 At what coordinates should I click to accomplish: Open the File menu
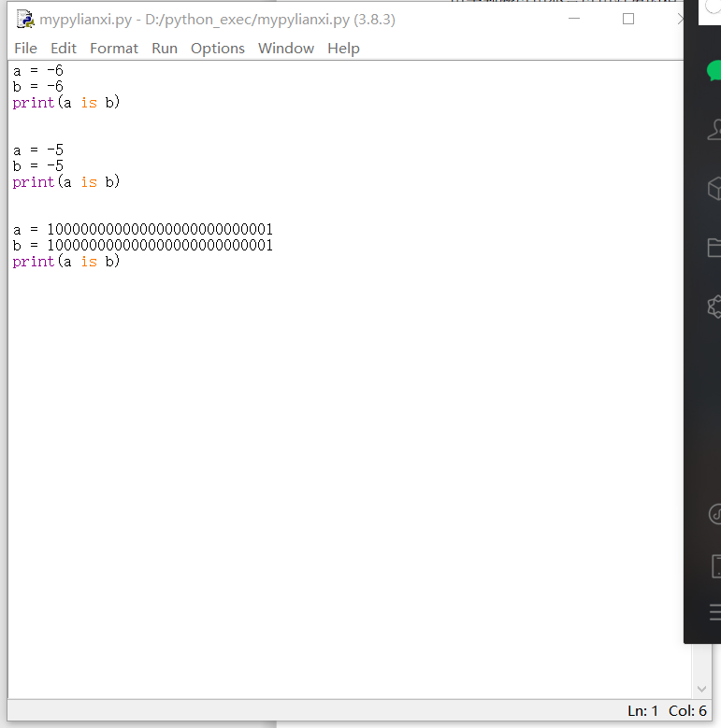(25, 49)
